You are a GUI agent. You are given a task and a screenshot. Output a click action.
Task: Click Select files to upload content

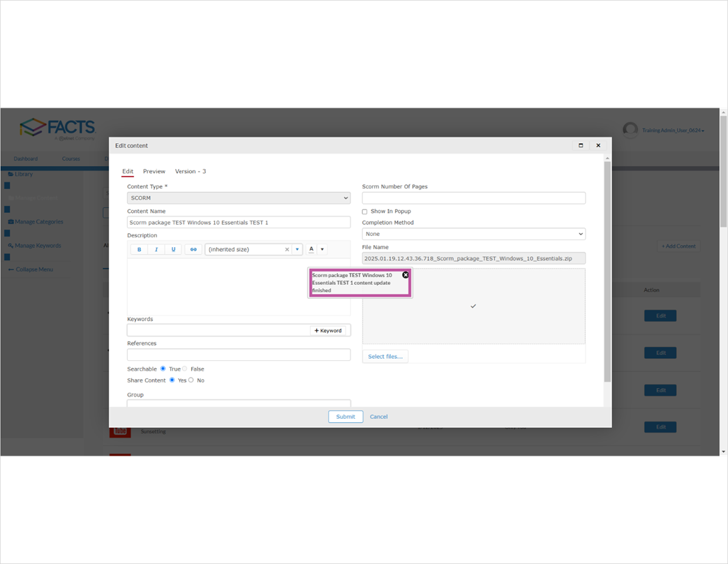point(385,356)
